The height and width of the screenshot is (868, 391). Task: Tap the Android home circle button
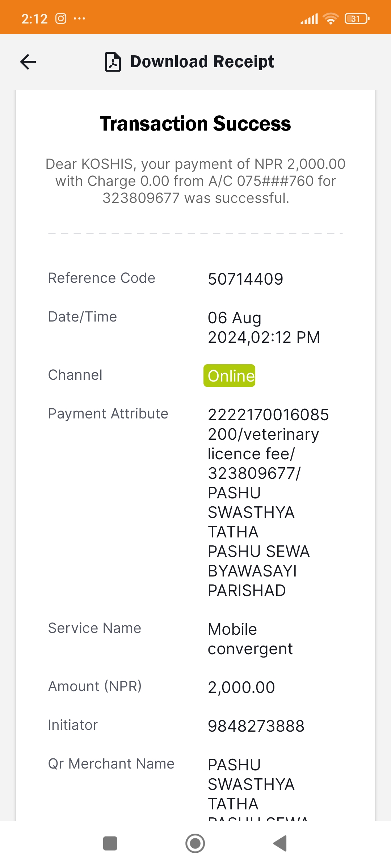(195, 843)
